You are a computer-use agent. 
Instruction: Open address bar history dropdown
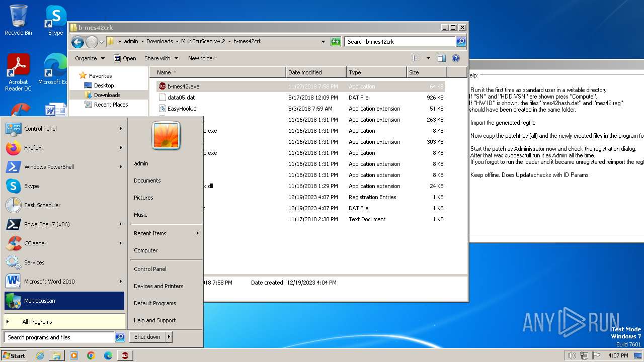coord(323,42)
